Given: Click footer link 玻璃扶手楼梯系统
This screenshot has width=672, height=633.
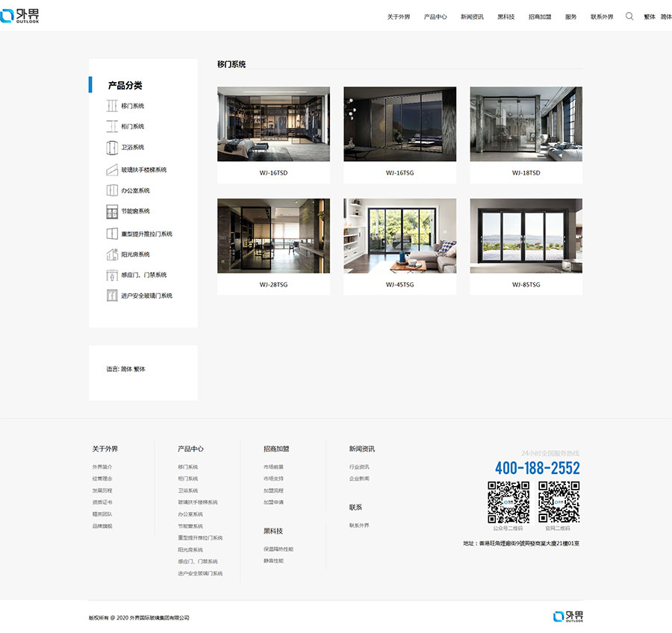Looking at the screenshot, I should point(198,502).
